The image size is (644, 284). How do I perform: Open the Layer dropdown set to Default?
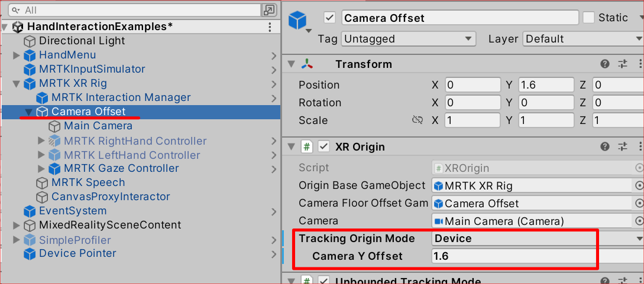(x=583, y=39)
